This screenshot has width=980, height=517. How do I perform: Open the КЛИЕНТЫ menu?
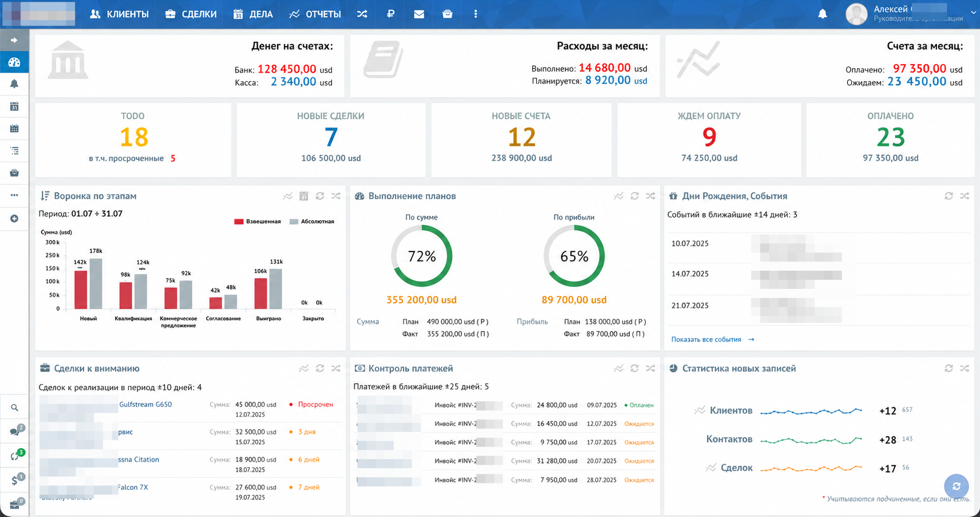click(119, 14)
